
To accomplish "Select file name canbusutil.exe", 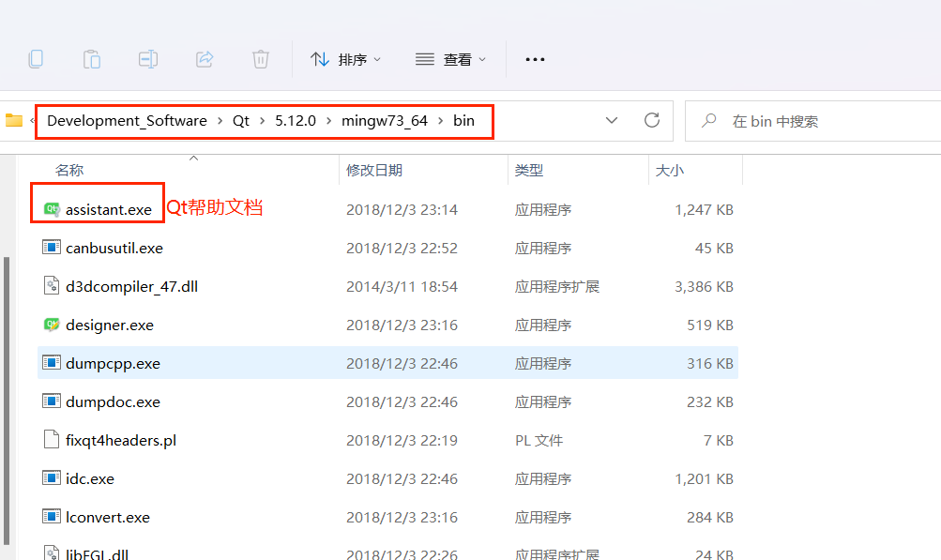I will pos(114,248).
